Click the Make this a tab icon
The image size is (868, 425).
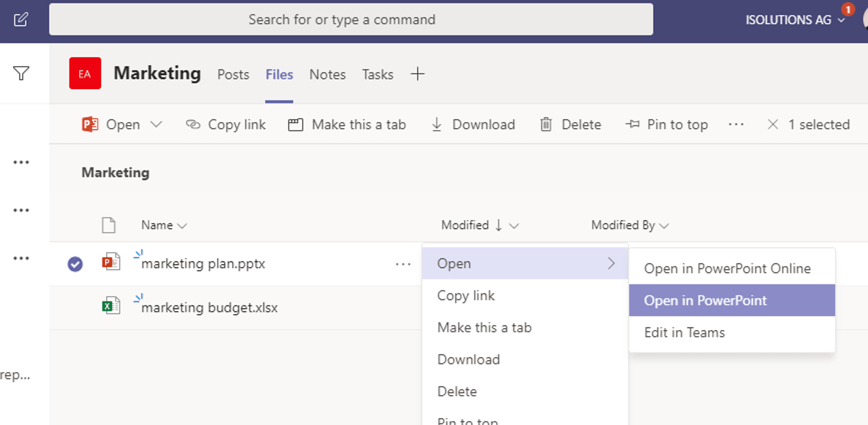pyautogui.click(x=295, y=125)
